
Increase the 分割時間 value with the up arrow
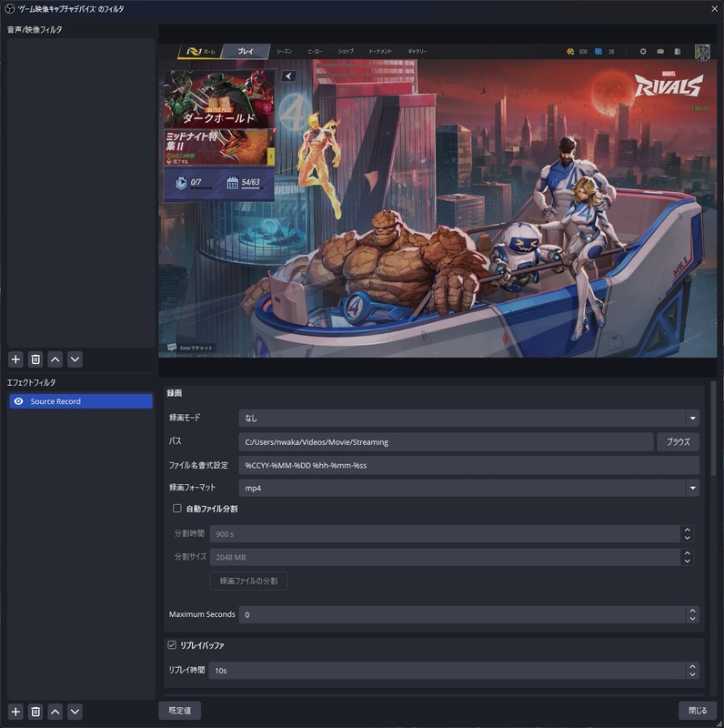(x=688, y=530)
